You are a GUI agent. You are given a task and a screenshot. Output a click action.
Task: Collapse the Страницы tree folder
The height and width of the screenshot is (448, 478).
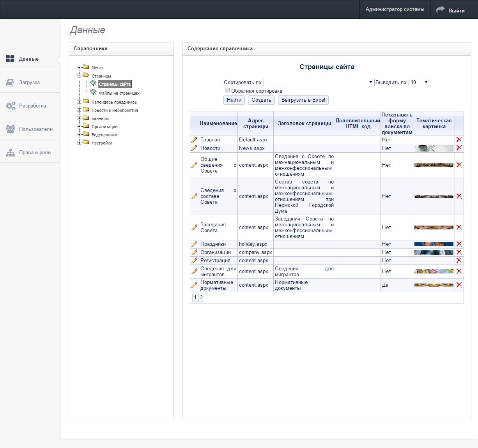pos(80,76)
